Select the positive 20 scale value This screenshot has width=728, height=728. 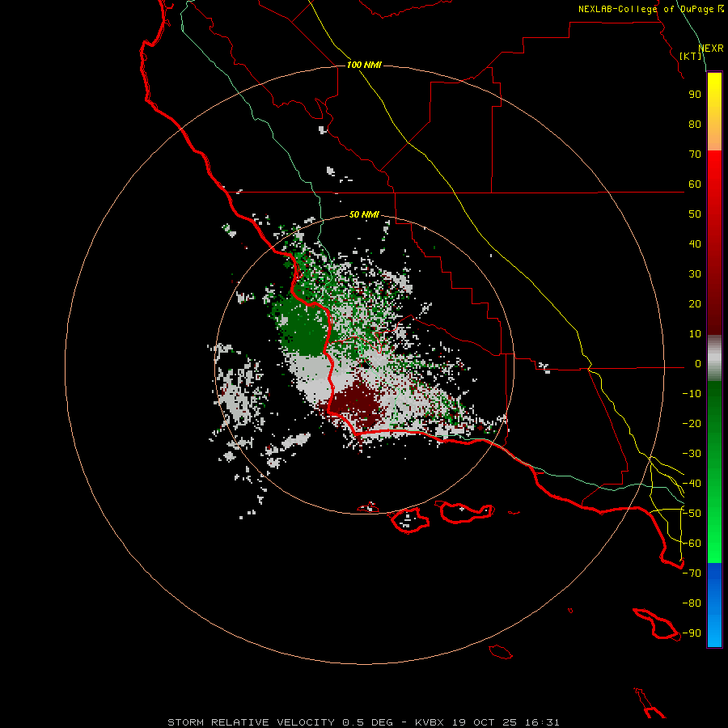[695, 304]
